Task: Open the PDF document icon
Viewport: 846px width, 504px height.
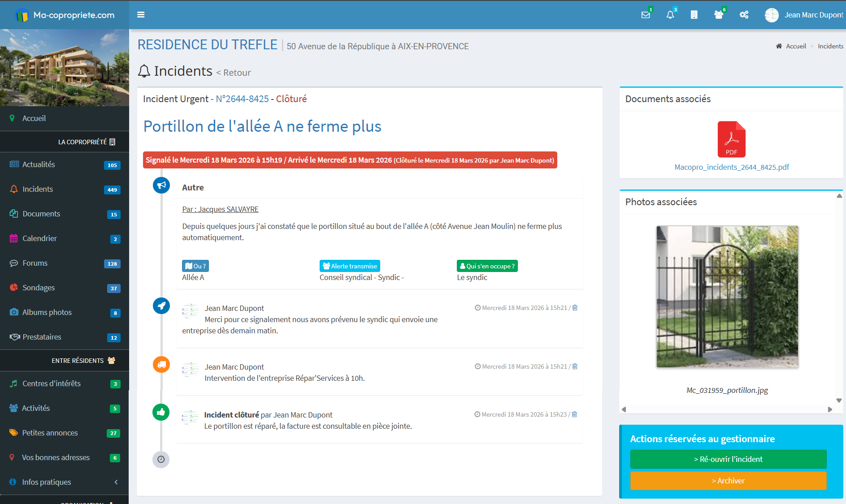Action: (731, 139)
